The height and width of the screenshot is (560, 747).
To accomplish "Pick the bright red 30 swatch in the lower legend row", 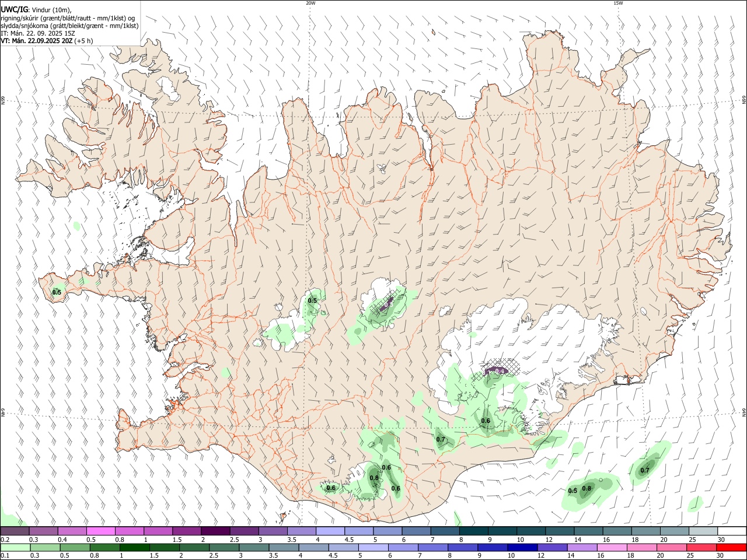I will coord(731,547).
